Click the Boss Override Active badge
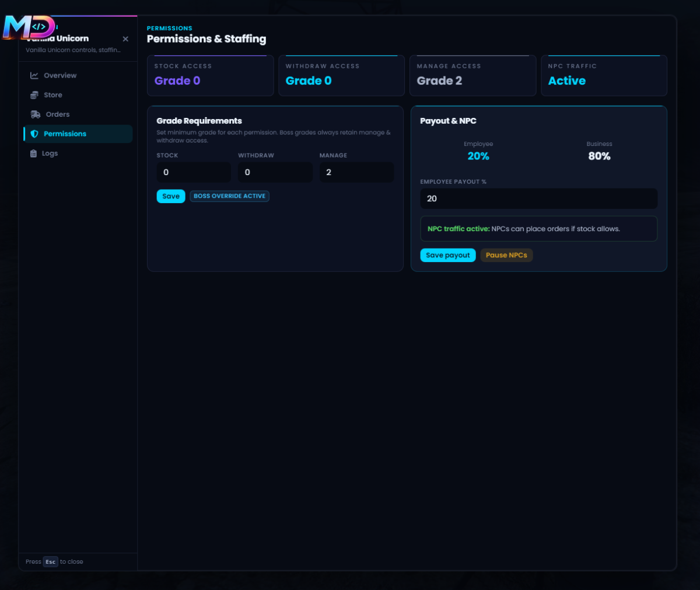 click(230, 196)
